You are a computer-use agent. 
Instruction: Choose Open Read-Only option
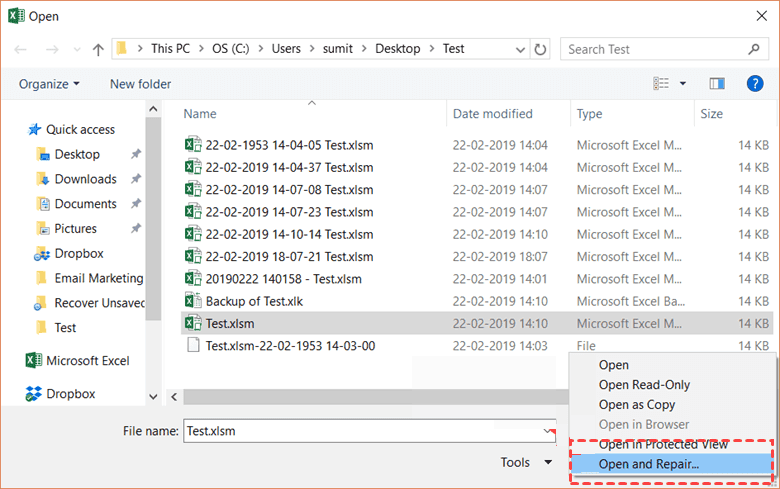pyautogui.click(x=644, y=385)
